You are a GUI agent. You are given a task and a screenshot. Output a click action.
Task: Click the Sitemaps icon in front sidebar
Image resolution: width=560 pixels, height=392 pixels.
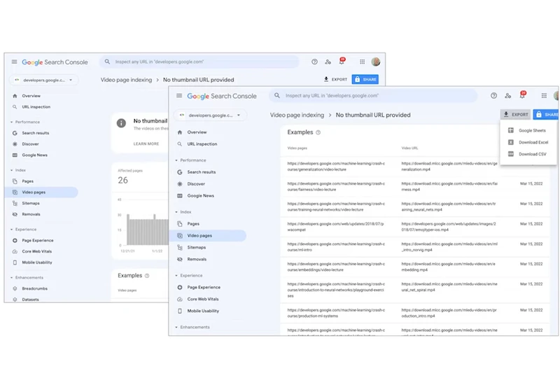pyautogui.click(x=180, y=247)
